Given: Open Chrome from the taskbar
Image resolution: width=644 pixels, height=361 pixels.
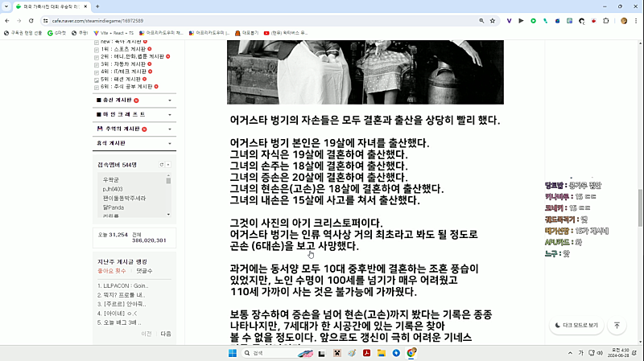Looking at the screenshot, I should coord(411,353).
